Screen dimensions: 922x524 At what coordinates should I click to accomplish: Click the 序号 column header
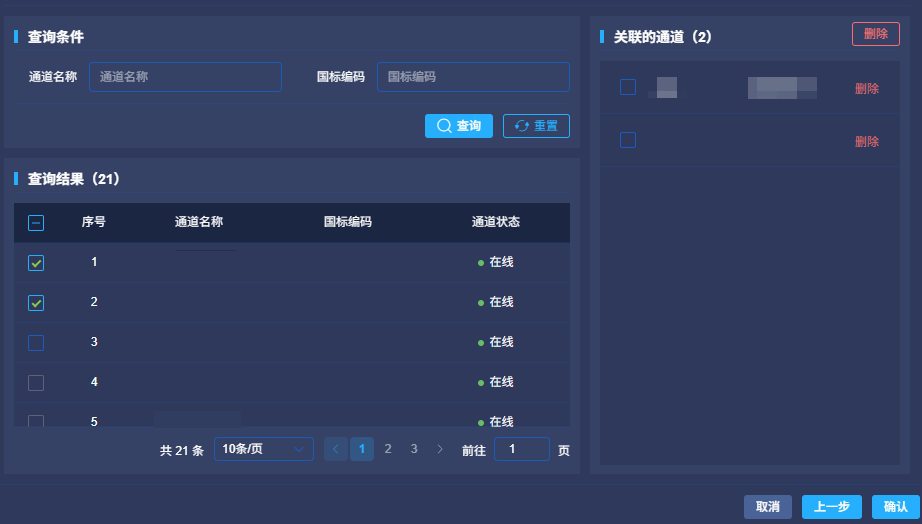click(93, 222)
